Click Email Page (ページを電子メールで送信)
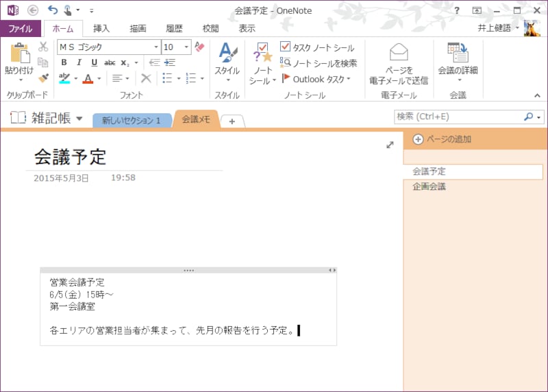The image size is (548, 392). click(x=399, y=64)
